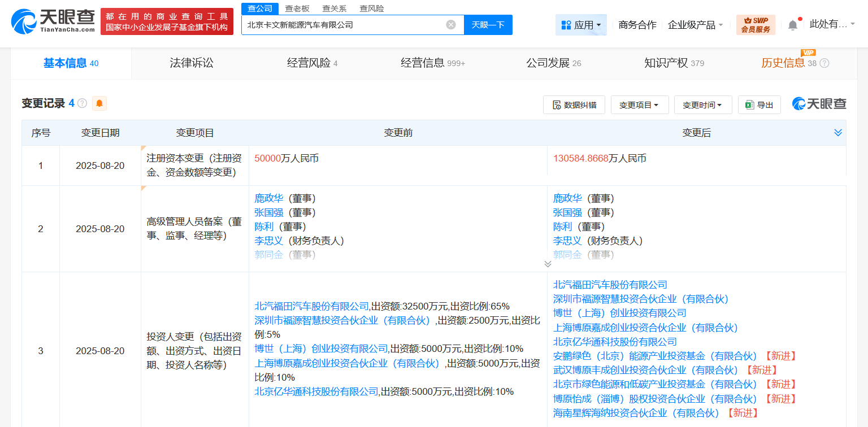Open 海南星辉海纳投资合伙企业 link
Screen dimensions: 868x427
(636, 413)
